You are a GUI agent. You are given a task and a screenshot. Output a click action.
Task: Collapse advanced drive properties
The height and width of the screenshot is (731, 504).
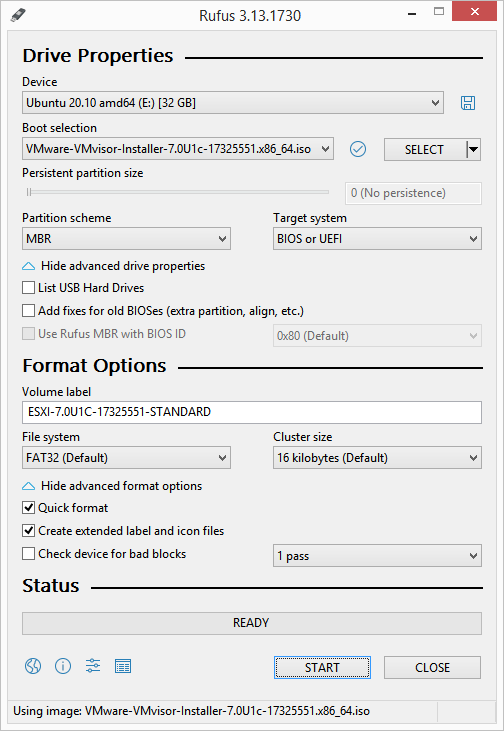pos(114,266)
